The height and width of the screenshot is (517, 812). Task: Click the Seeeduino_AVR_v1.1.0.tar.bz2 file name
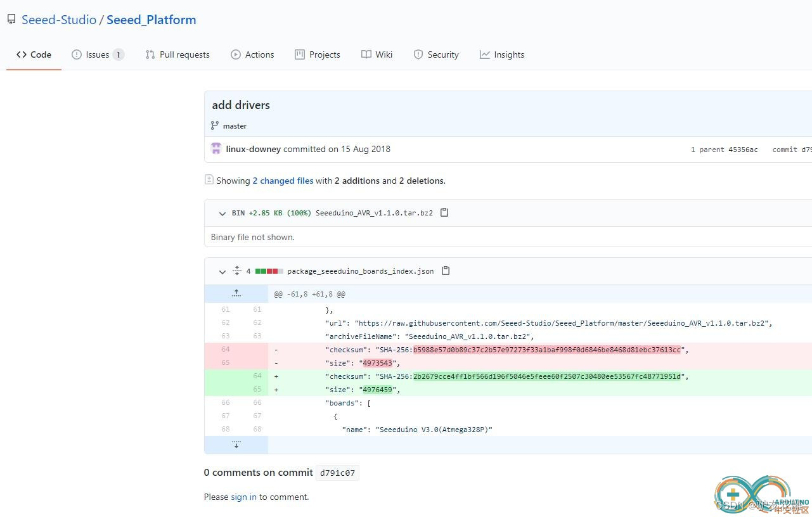click(x=374, y=213)
